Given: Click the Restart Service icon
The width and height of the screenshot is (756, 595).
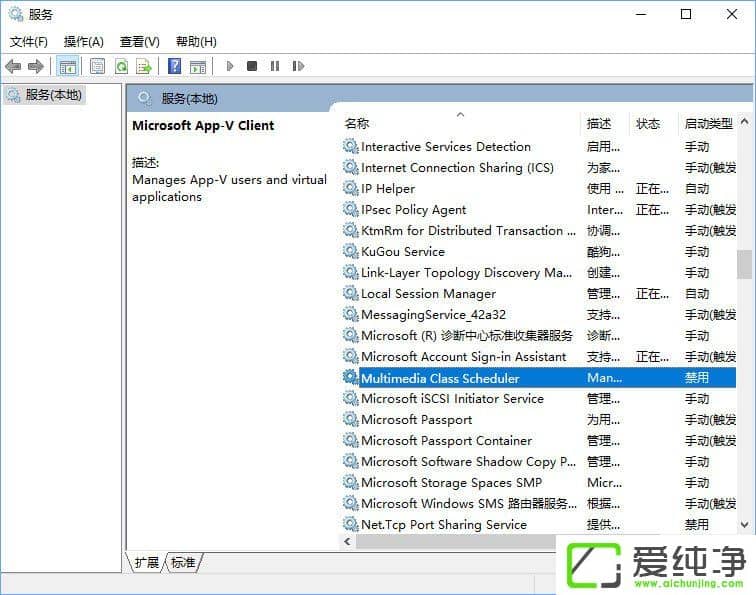Looking at the screenshot, I should point(298,66).
